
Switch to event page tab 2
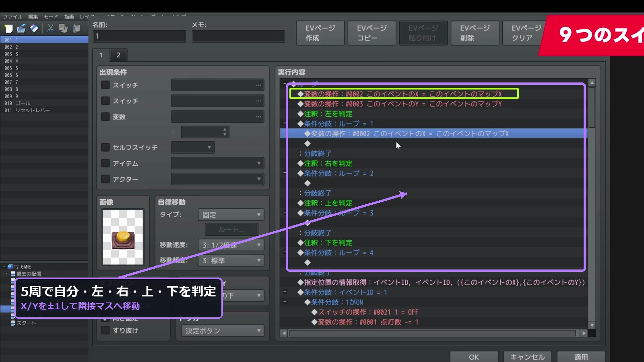118,55
